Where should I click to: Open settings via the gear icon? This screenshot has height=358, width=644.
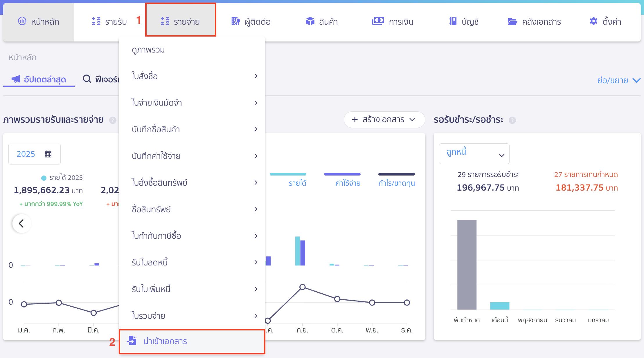[593, 21]
